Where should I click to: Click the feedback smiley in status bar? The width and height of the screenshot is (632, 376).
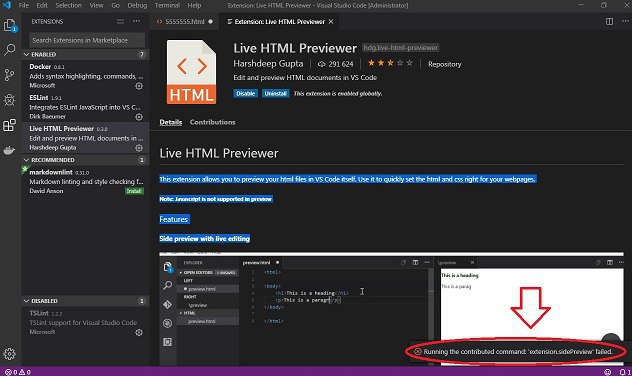pos(607,372)
